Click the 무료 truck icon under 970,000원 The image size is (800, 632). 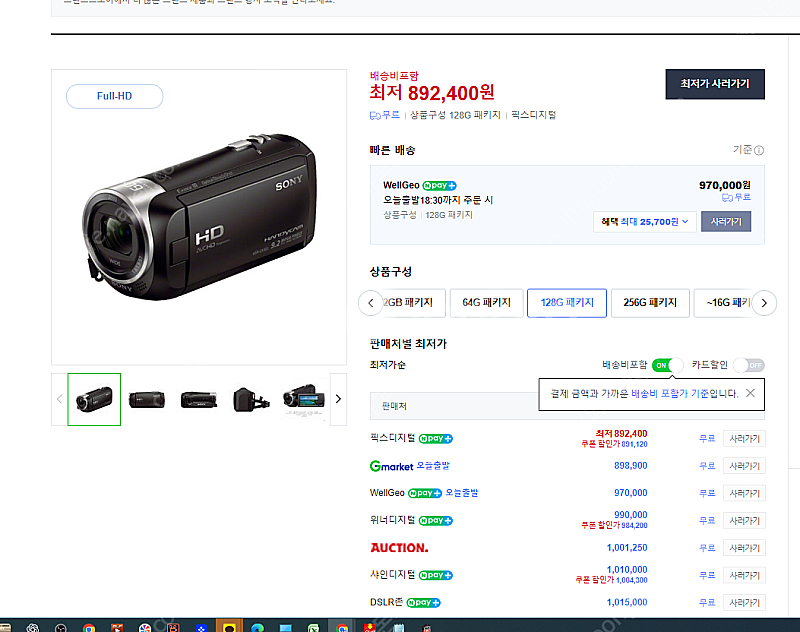coord(727,197)
